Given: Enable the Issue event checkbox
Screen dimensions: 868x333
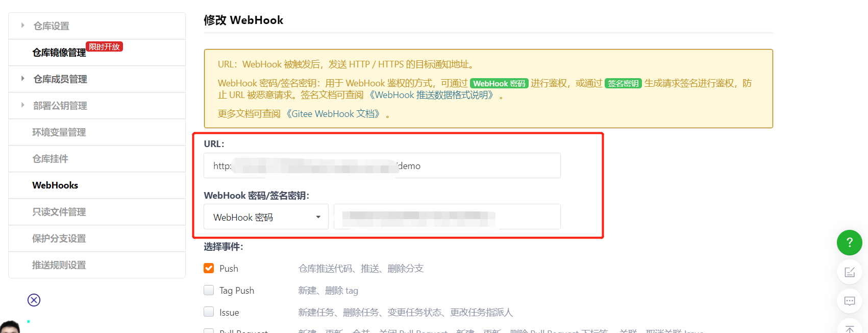Looking at the screenshot, I should pyautogui.click(x=209, y=312).
